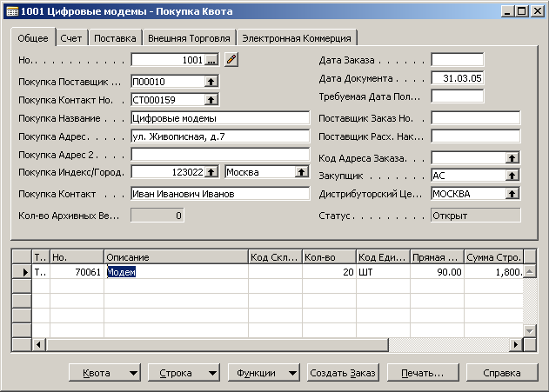Click the Описание column header
This screenshot has height=392, width=549.
(x=176, y=257)
